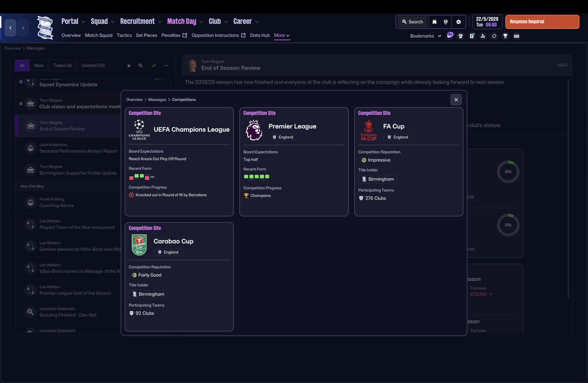Close the Competitions popup
Image resolution: width=588 pixels, height=383 pixels.
point(456,100)
